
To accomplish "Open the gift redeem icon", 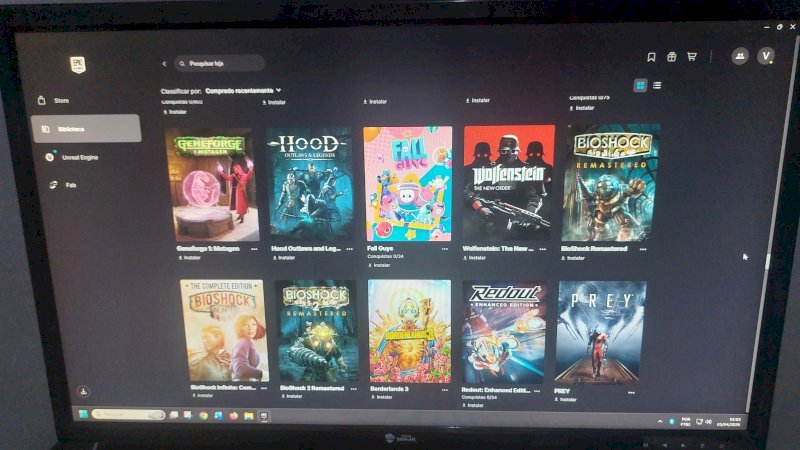I will click(671, 57).
